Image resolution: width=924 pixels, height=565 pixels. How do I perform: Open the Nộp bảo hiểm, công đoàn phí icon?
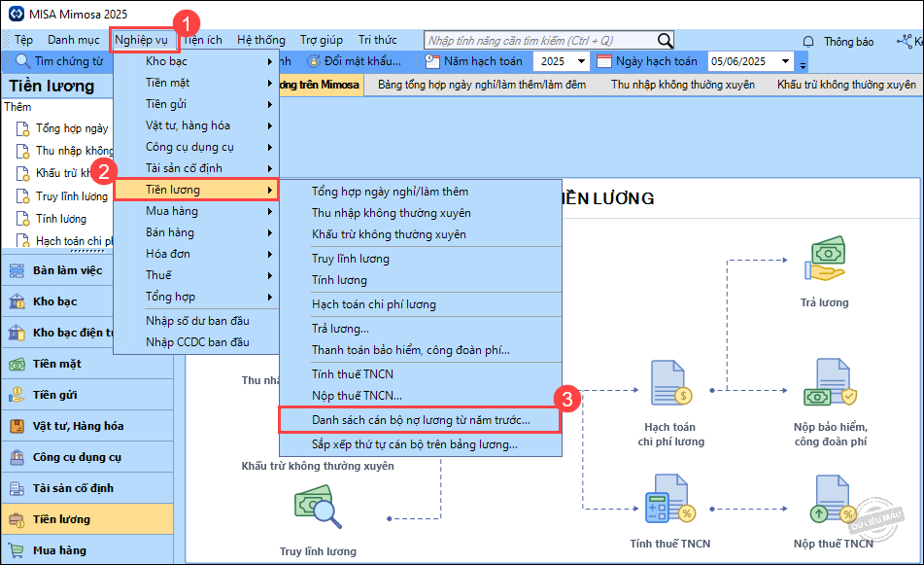831,383
